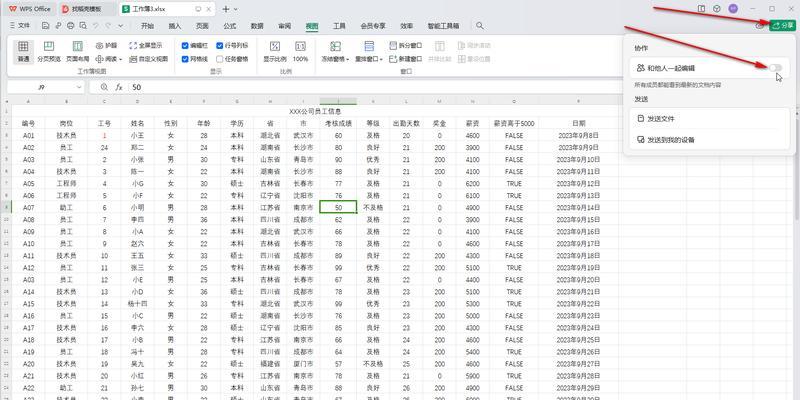Viewport: 800px width, 400px height.
Task: Switch to the 数据 ribbon tab
Action: click(x=257, y=26)
